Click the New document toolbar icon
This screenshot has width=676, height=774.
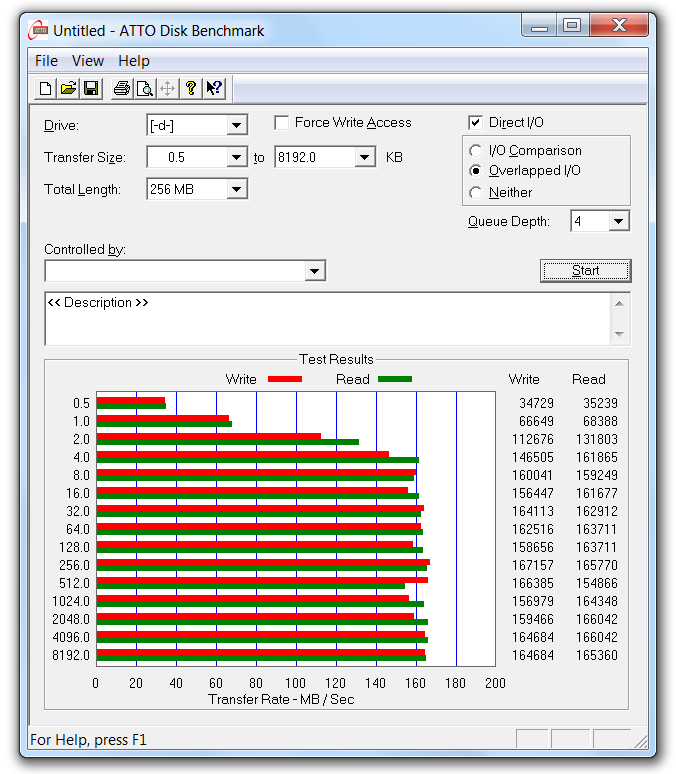[45, 89]
